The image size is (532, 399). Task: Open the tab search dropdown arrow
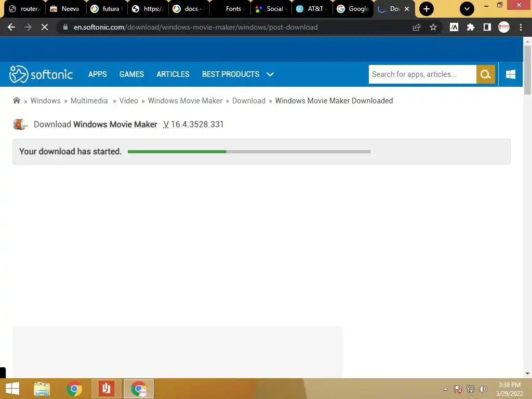[467, 9]
